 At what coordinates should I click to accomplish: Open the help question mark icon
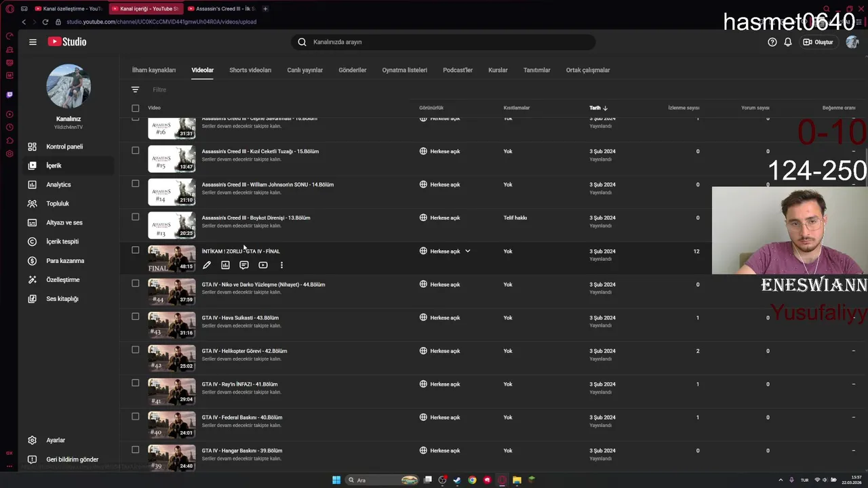coord(772,42)
